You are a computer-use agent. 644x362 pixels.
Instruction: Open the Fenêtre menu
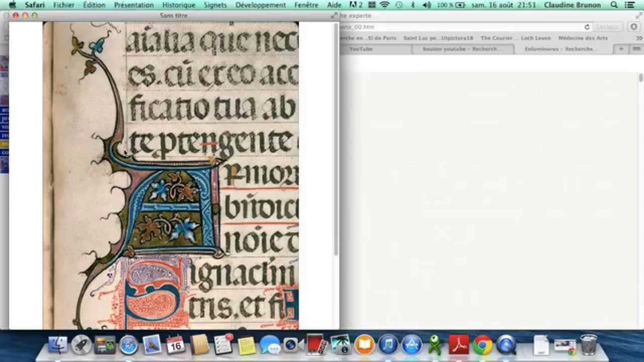click(x=306, y=5)
